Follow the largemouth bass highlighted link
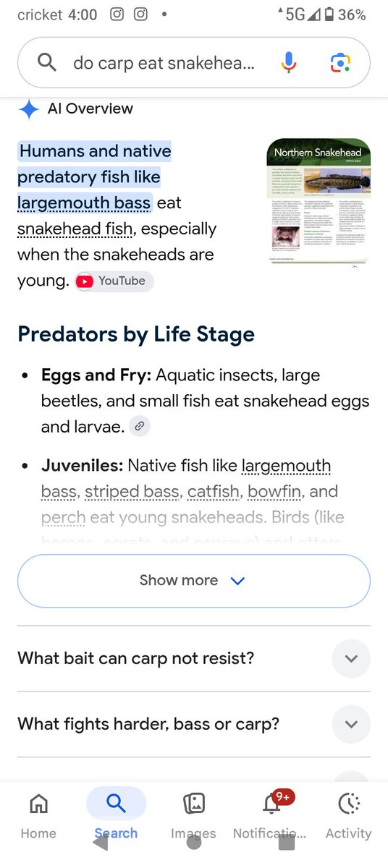The height and width of the screenshot is (868, 388). click(x=84, y=203)
